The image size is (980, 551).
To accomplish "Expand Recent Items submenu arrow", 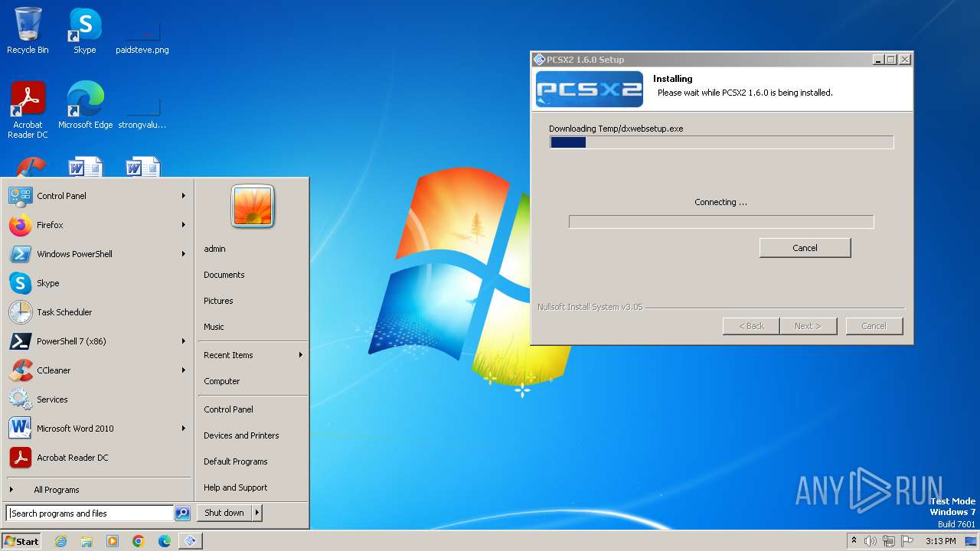I will point(301,355).
